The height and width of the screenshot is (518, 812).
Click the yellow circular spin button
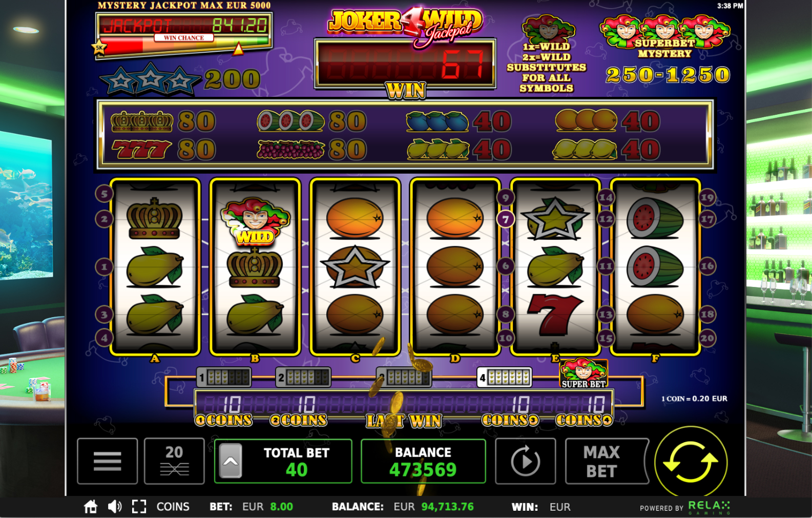coord(691,462)
